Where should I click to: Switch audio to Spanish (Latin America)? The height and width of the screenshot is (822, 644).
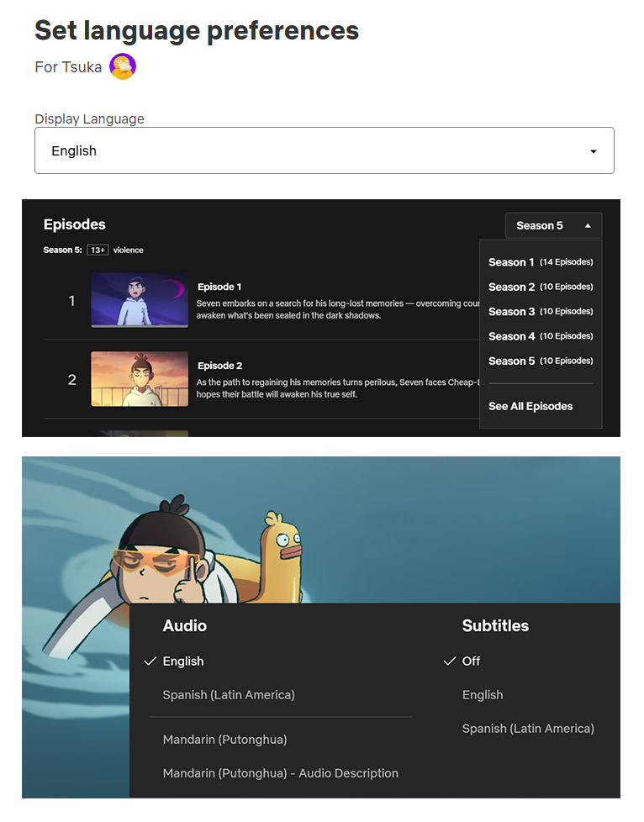(229, 695)
